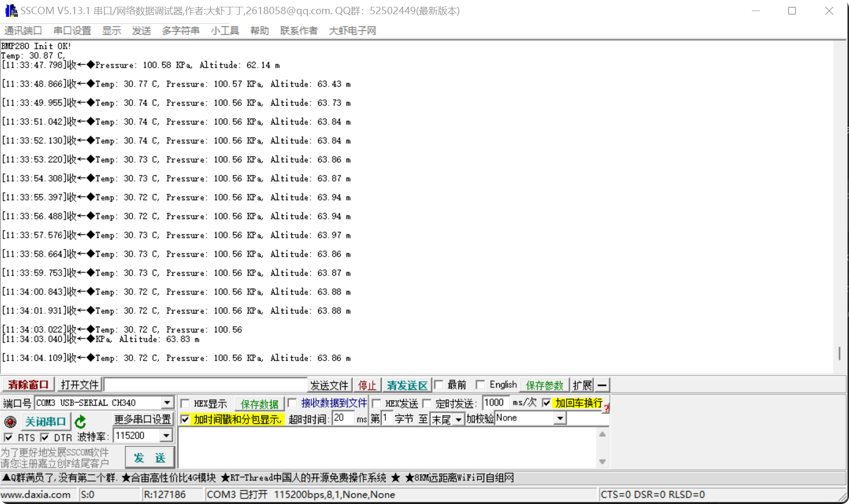849x504 pixels.
Task: Open the 通讯端口 menu
Action: click(x=23, y=30)
